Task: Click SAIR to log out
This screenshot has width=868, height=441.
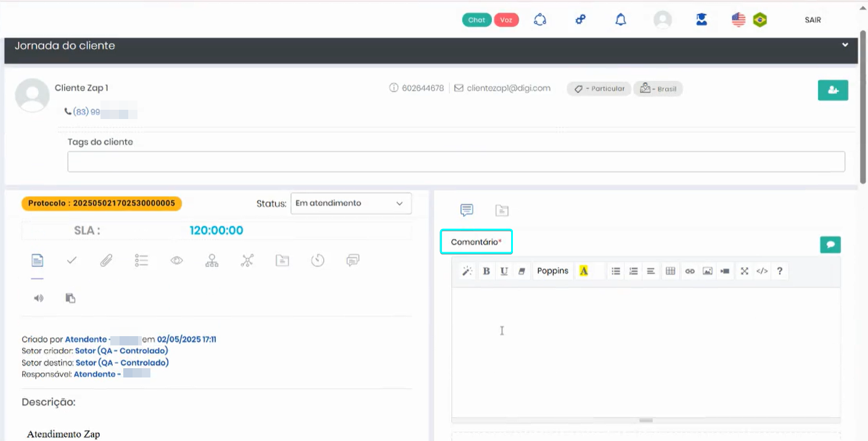Action: (x=813, y=20)
